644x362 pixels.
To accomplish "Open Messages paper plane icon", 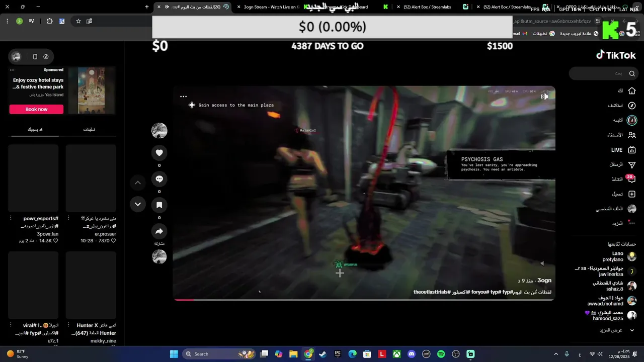I will click(x=632, y=164).
